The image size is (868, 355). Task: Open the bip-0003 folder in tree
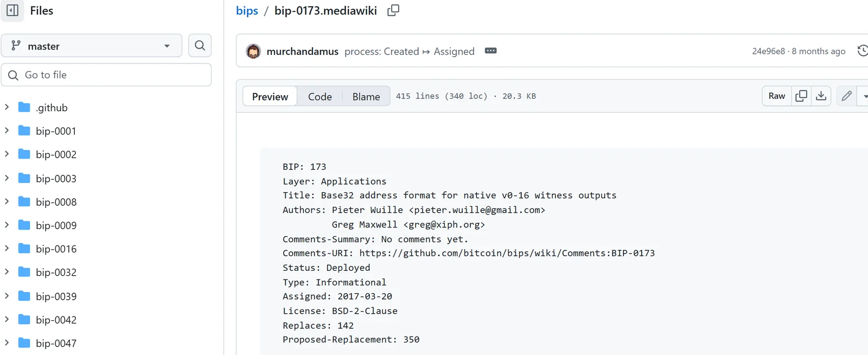pyautogui.click(x=56, y=178)
